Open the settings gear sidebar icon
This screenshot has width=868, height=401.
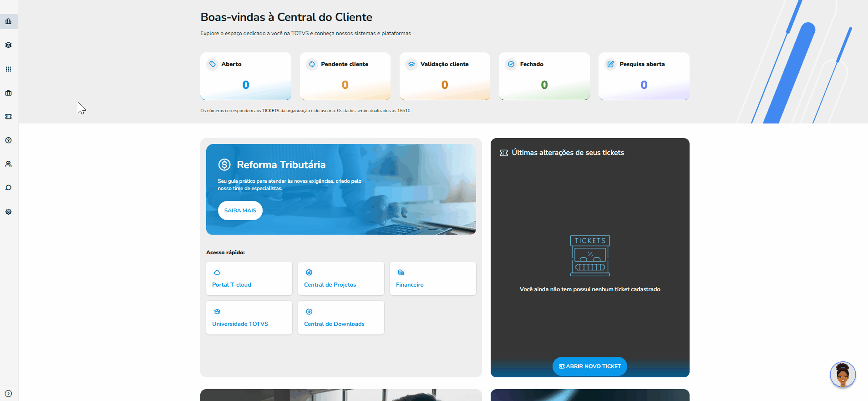click(x=8, y=212)
